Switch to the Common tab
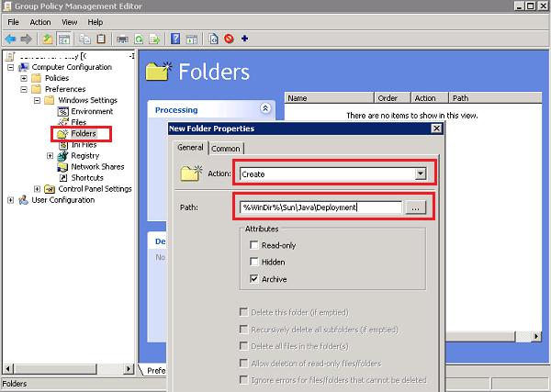Screen dimensions: 551x392 coord(224,148)
